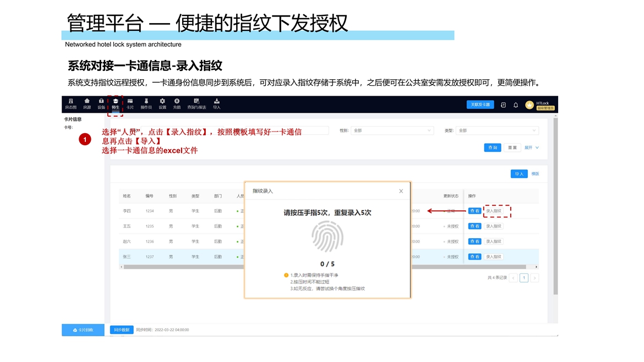Click the blue 查询 button
Screen dimensions: 644x362
point(493,147)
